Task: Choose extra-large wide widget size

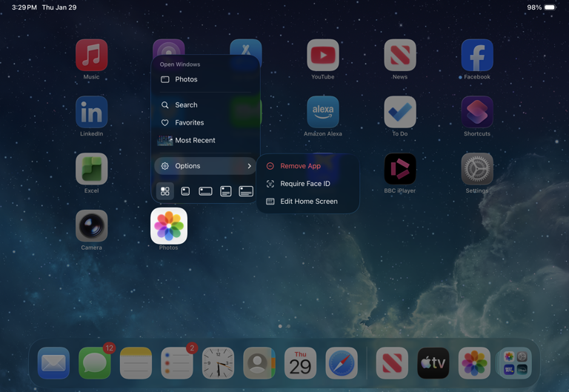Action: click(x=246, y=191)
